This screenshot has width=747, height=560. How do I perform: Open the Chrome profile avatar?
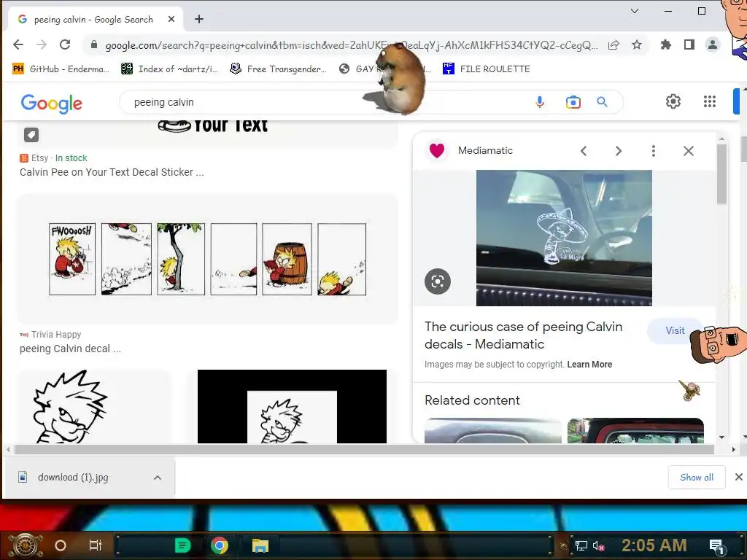pyautogui.click(x=712, y=44)
